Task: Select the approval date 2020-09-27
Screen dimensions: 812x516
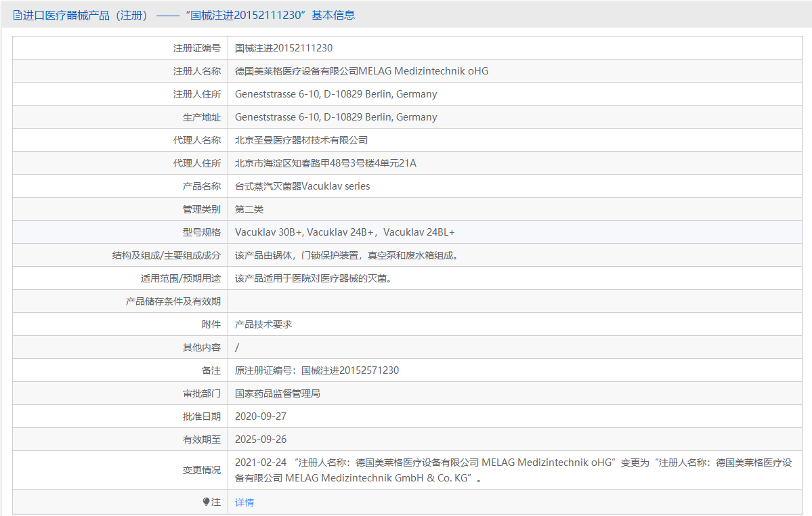Action: (259, 416)
